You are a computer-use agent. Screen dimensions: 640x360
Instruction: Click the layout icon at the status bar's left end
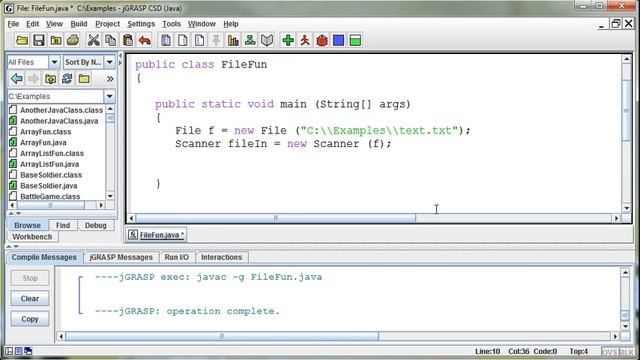click(9, 351)
